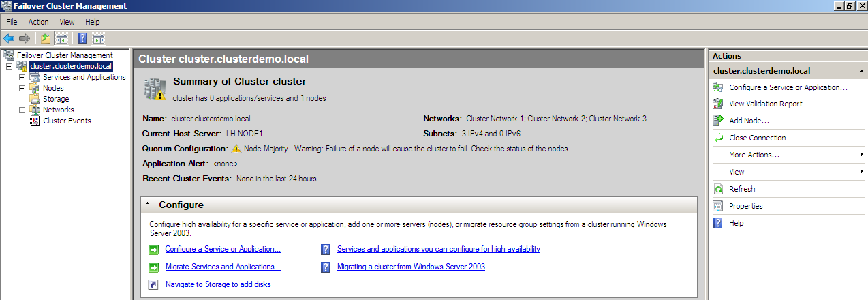
Task: Click help icon beside Services and applications link
Action: (x=325, y=250)
